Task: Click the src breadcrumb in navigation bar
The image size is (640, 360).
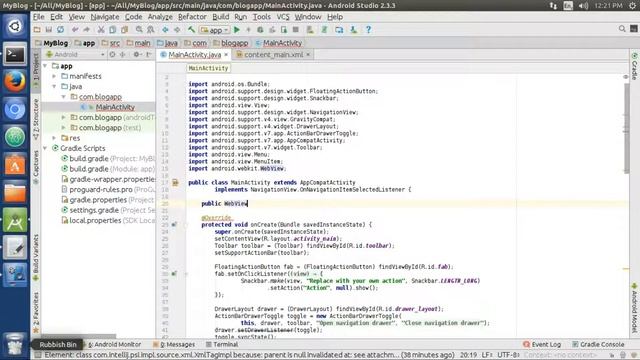Action: point(111,43)
